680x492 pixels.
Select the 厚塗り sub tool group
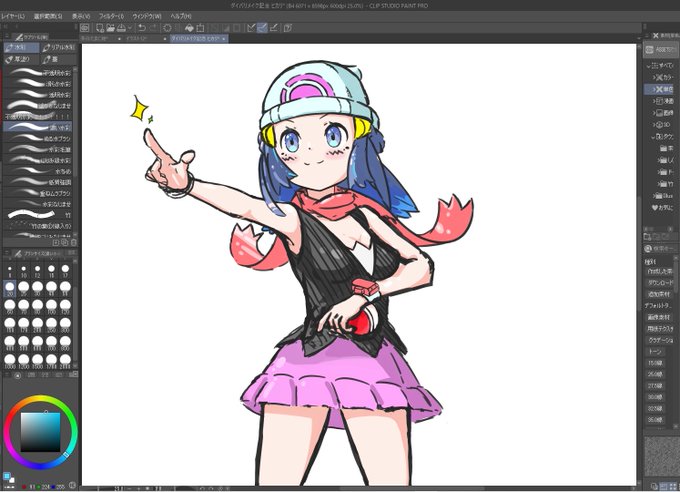click(x=21, y=59)
